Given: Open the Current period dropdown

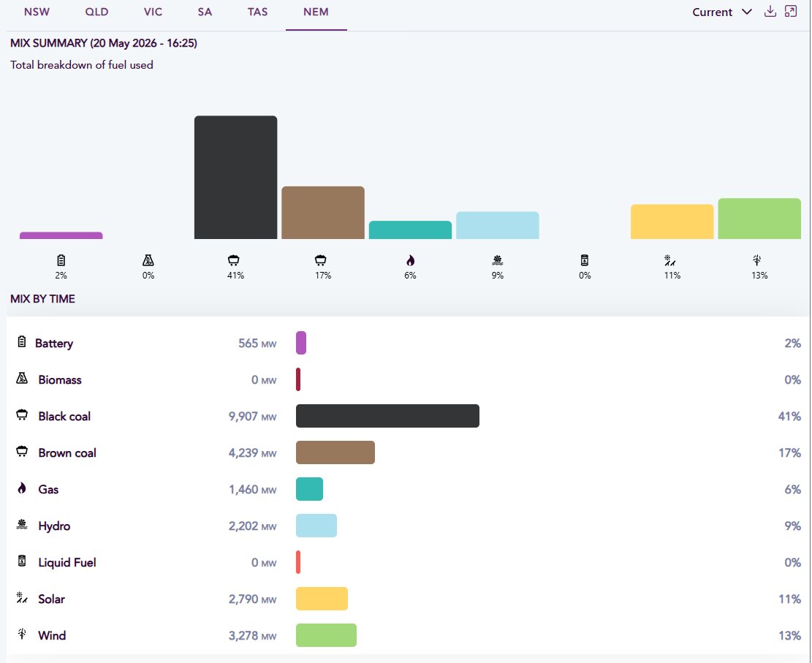Looking at the screenshot, I should click(x=722, y=12).
